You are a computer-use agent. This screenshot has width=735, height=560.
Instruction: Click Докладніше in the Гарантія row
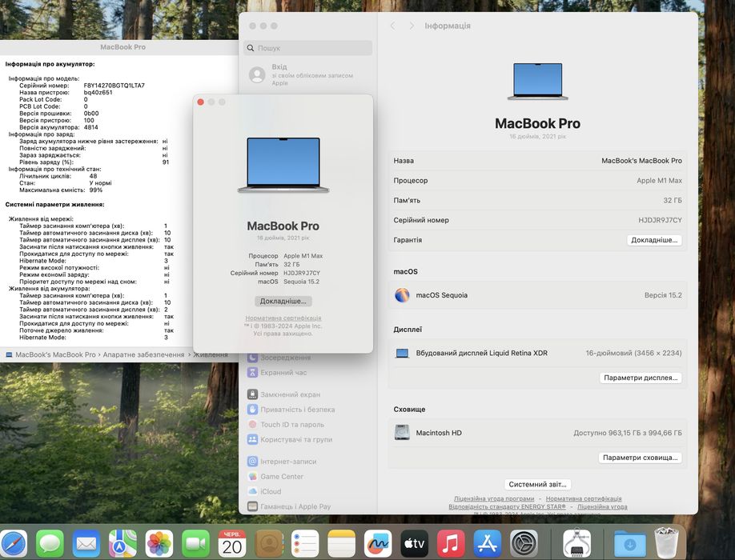click(654, 240)
